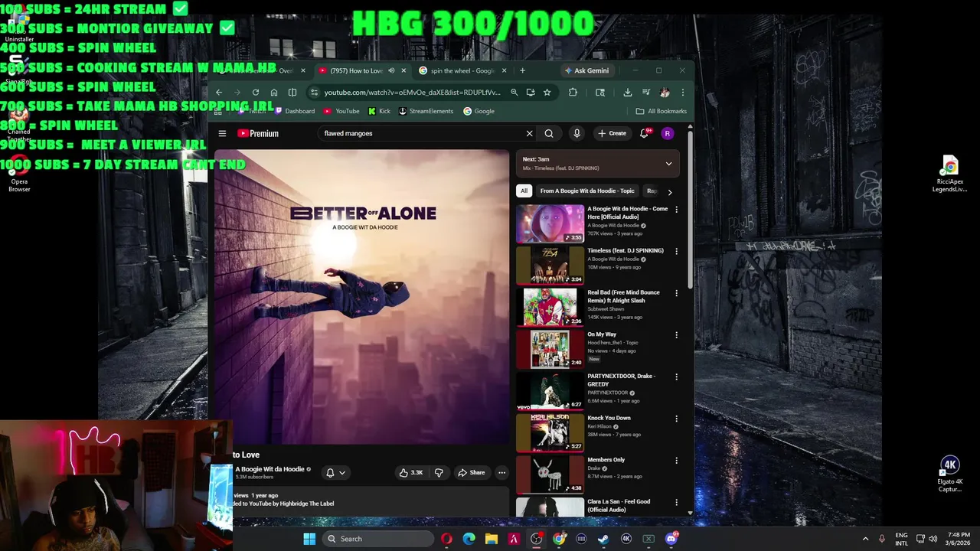Open the 'R' account avatar menu
Viewport: 980px width, 551px height.
tap(667, 133)
